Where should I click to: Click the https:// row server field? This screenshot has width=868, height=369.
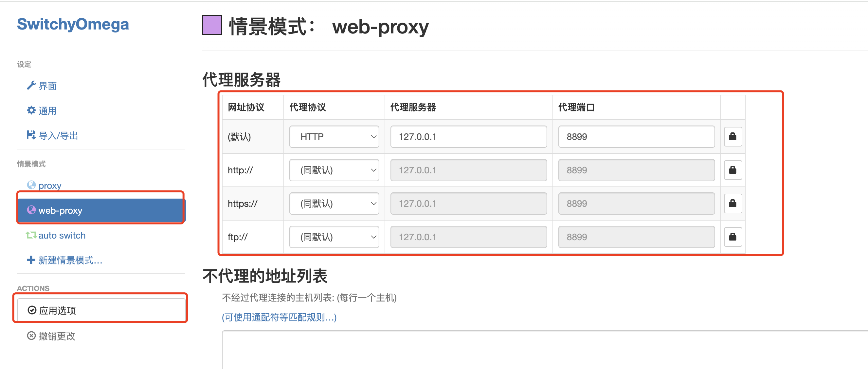[468, 204]
